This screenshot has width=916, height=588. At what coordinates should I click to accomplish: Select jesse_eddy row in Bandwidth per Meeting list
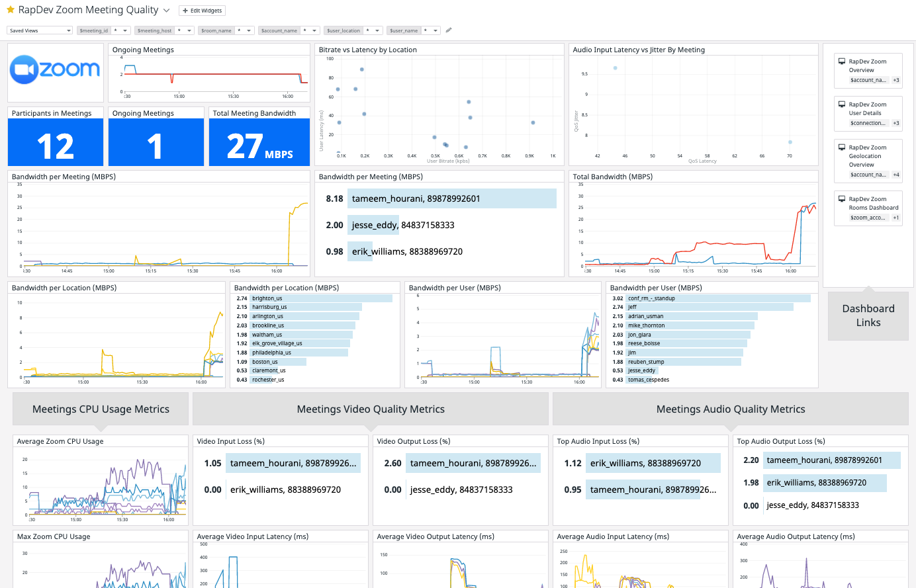(x=439, y=225)
